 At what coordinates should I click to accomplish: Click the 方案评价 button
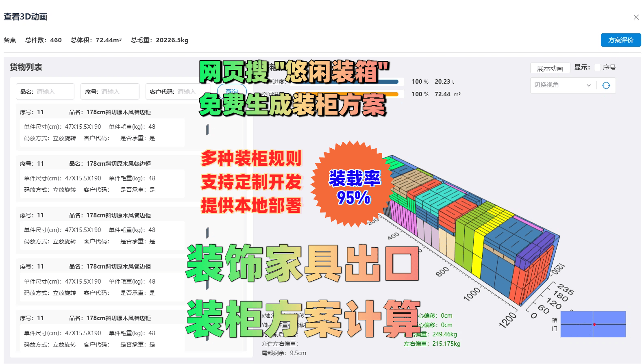620,40
